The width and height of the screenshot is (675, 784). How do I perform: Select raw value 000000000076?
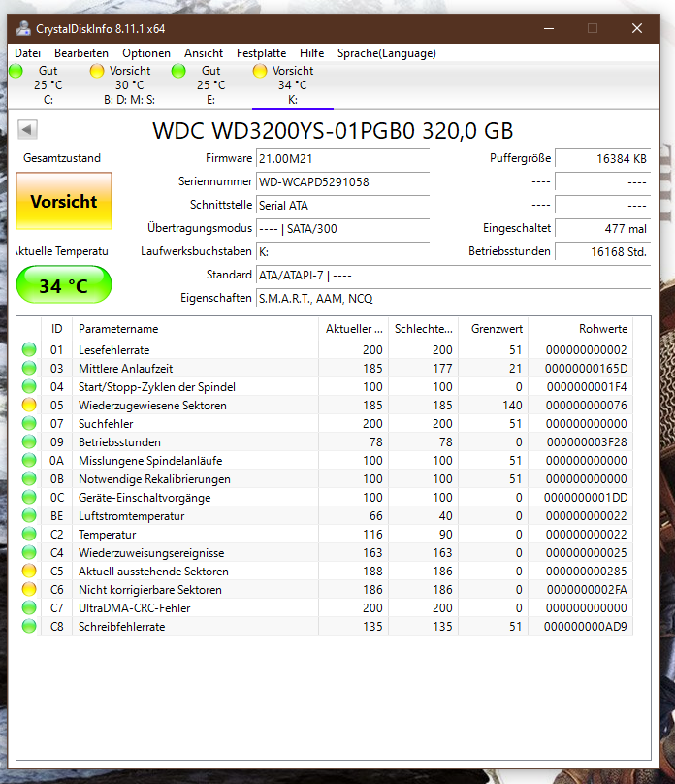pyautogui.click(x=586, y=405)
